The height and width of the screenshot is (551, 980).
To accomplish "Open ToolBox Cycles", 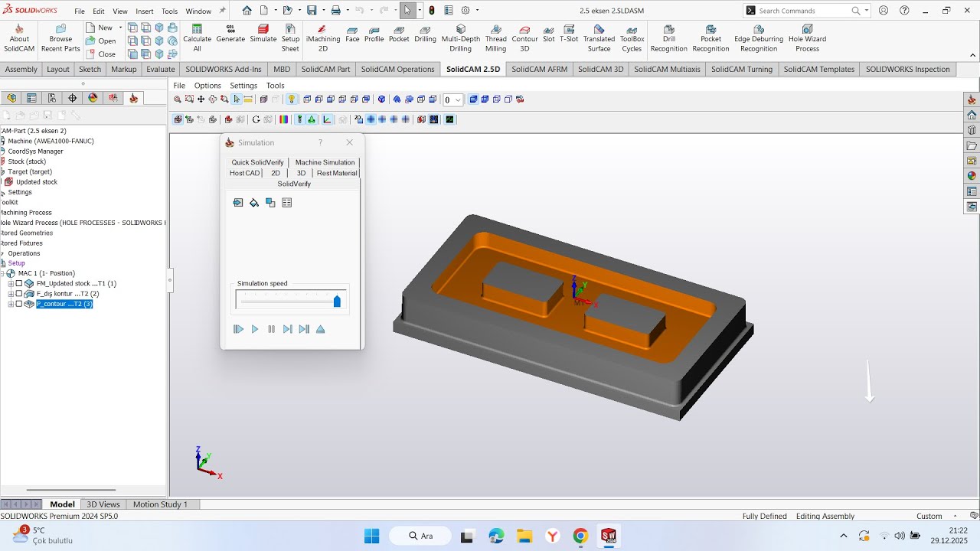I will (632, 38).
